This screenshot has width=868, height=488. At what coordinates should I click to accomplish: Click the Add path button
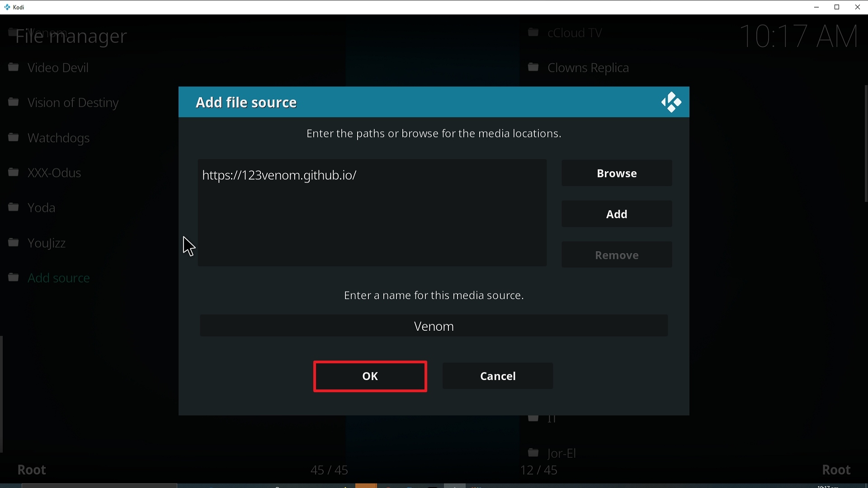pyautogui.click(x=617, y=214)
